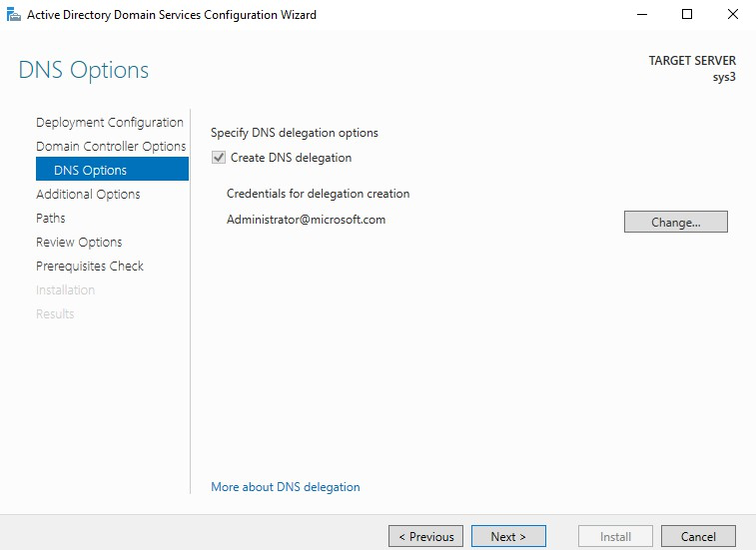Click the DNS Options page heading
Screen dimensions: 756x550
tap(84, 71)
